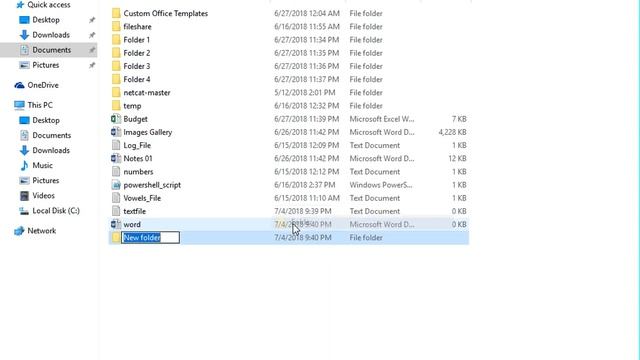Click the Quick access star icon
The height and width of the screenshot is (360, 640).
pos(20,5)
